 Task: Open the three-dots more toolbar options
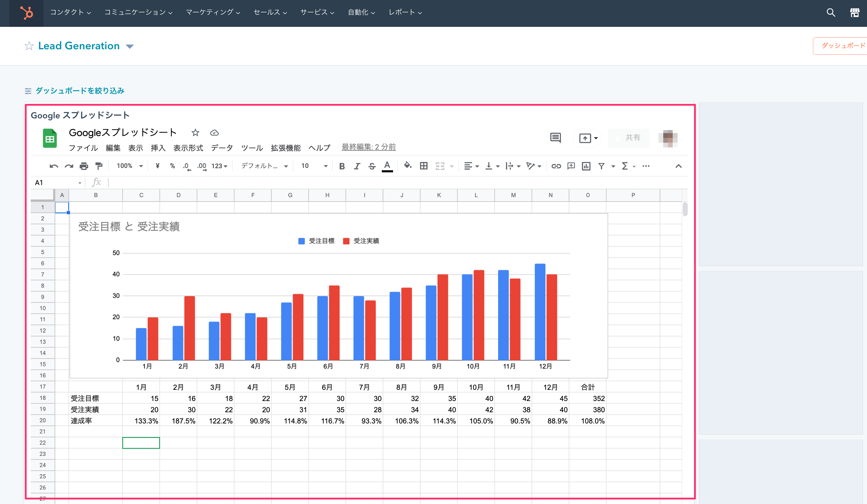pos(646,166)
